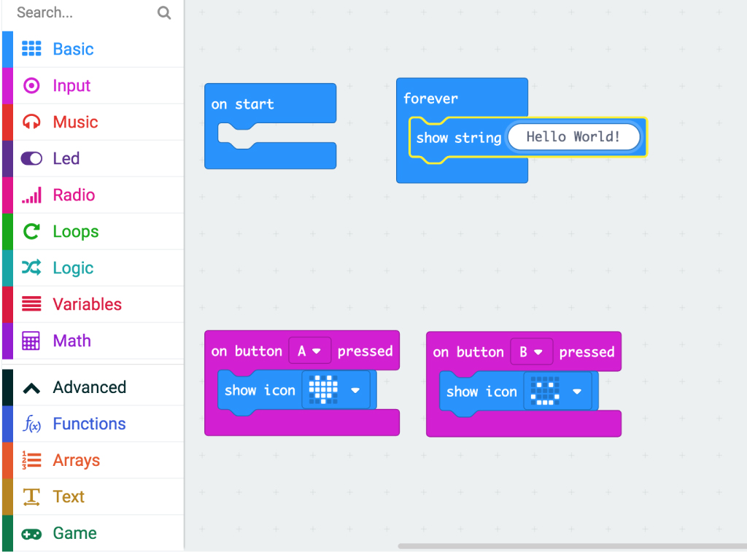747x560 pixels.
Task: Click the Radio signal bars icon
Action: (x=31, y=195)
